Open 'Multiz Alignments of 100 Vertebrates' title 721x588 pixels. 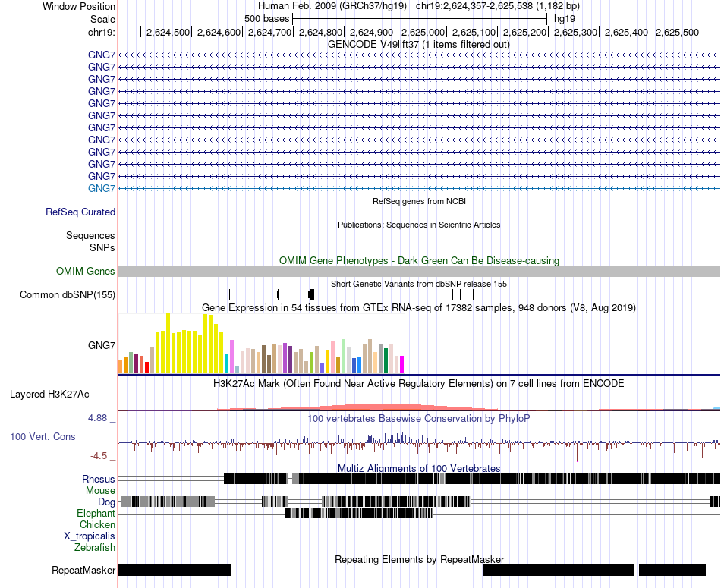[419, 468]
